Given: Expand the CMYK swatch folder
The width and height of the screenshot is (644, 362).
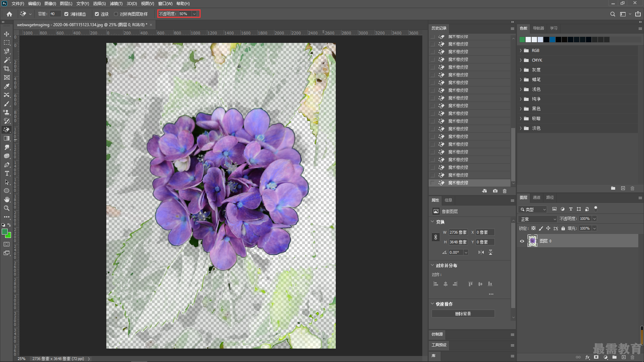Looking at the screenshot, I should [x=521, y=60].
